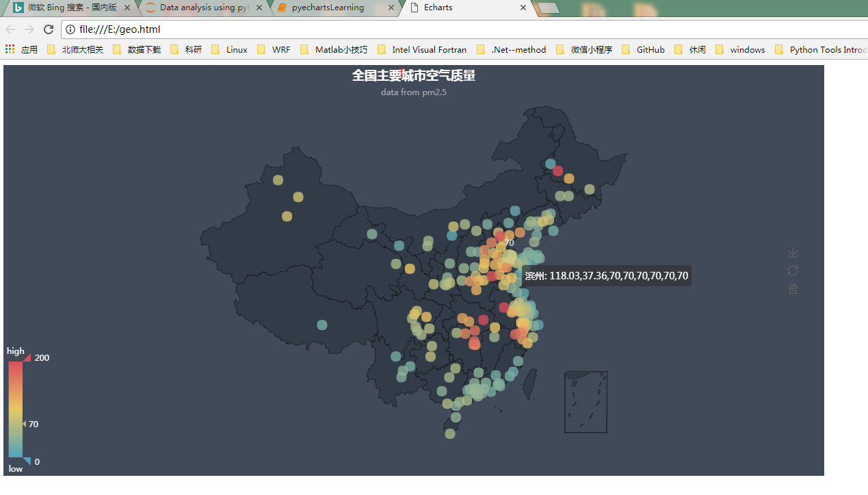The height and width of the screenshot is (495, 868).
Task: Click the folder icon beside the WRF bookmark
Action: 261,49
